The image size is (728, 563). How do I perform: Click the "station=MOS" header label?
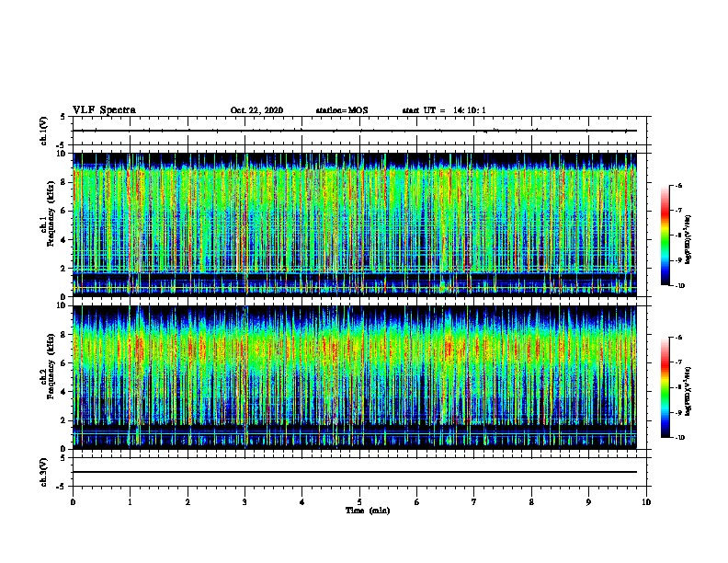point(342,110)
